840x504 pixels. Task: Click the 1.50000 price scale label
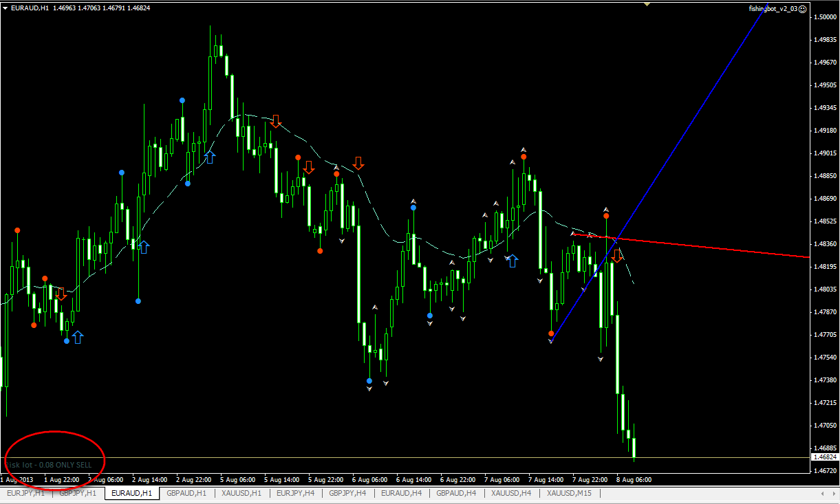(825, 17)
